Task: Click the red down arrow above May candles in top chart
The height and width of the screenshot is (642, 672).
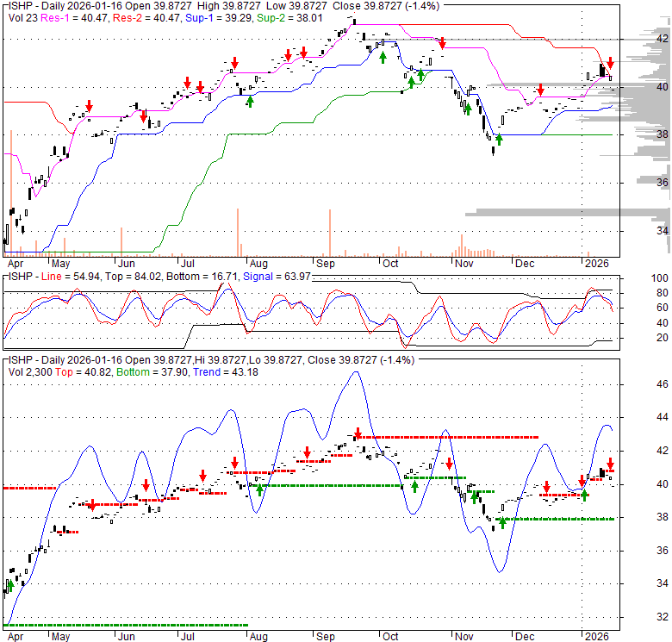Action: [87, 107]
